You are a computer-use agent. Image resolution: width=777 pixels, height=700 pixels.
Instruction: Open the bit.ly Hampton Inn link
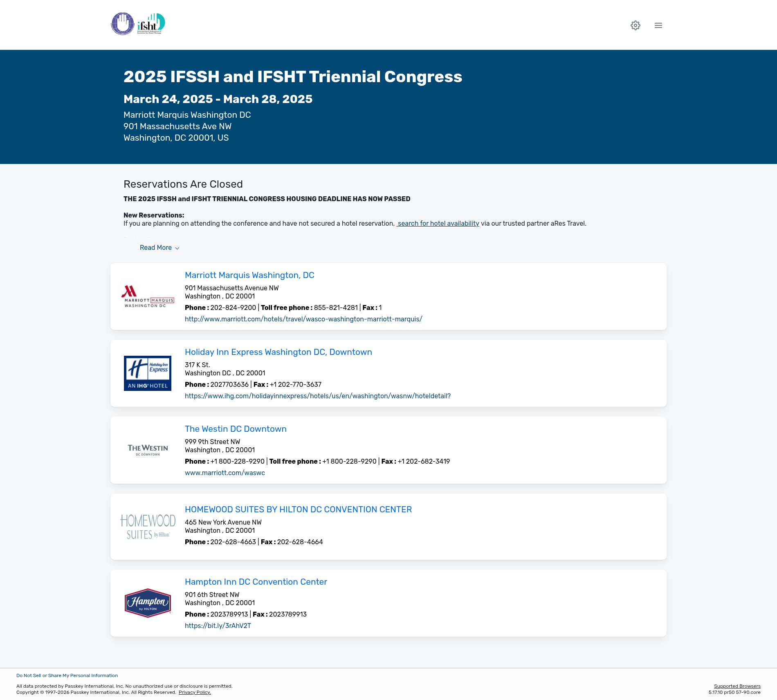218,626
